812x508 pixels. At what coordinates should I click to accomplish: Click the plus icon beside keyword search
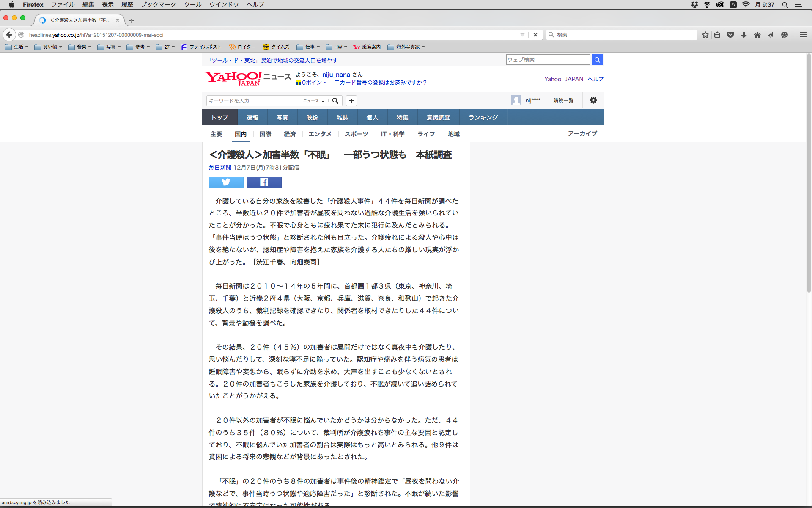click(351, 101)
